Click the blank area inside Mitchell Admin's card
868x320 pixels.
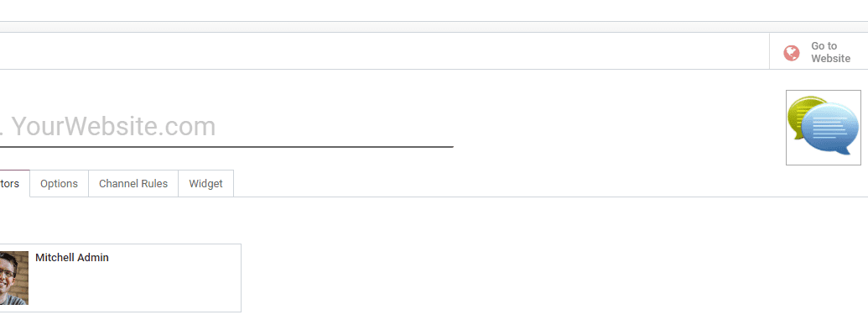point(138,286)
